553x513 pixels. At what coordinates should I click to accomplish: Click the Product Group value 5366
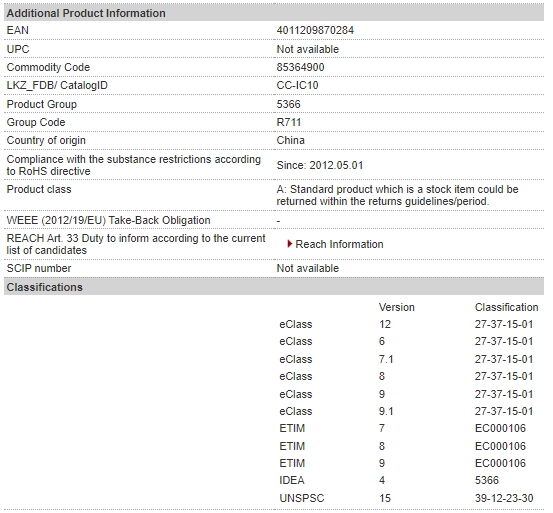pos(288,104)
